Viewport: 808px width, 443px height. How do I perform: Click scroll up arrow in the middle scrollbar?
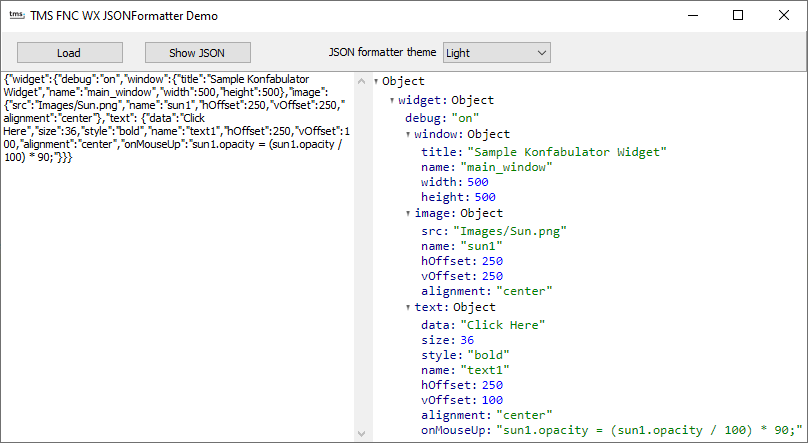[x=362, y=81]
